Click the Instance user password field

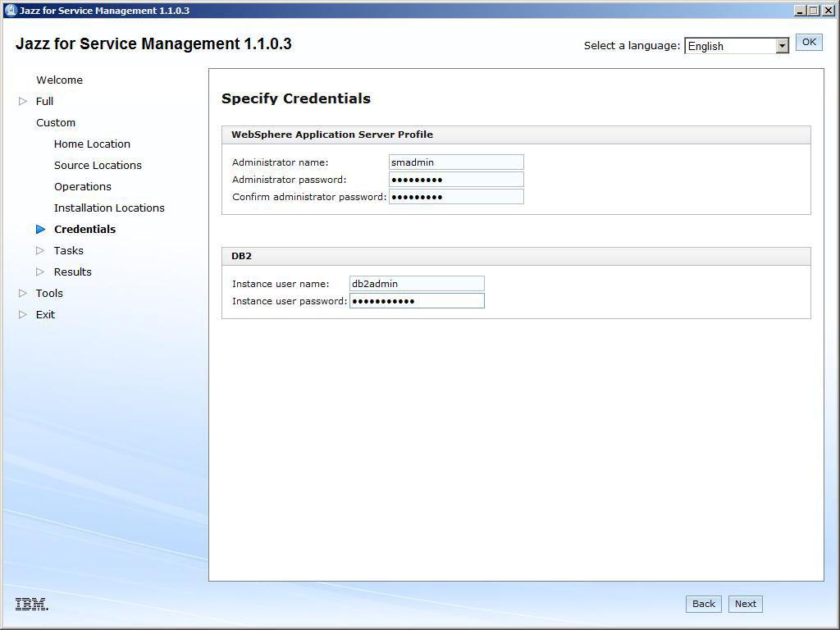417,300
